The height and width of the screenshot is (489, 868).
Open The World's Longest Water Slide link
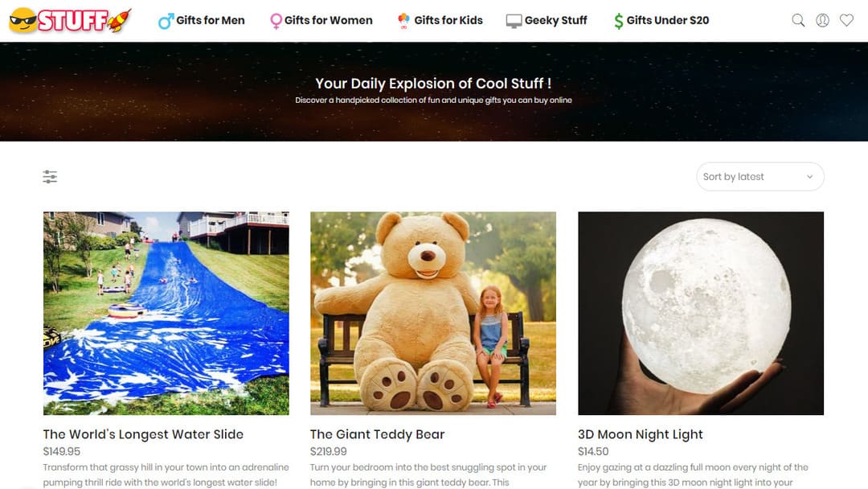click(x=143, y=434)
